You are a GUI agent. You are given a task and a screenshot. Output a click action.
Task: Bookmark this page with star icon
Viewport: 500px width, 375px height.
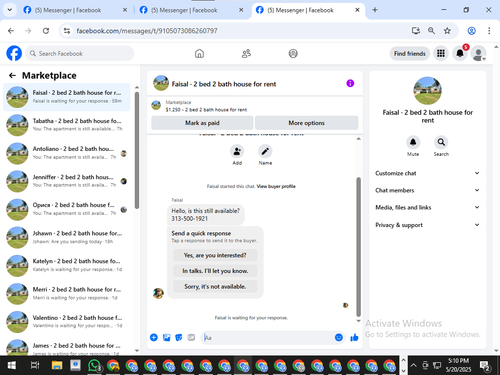point(447,31)
